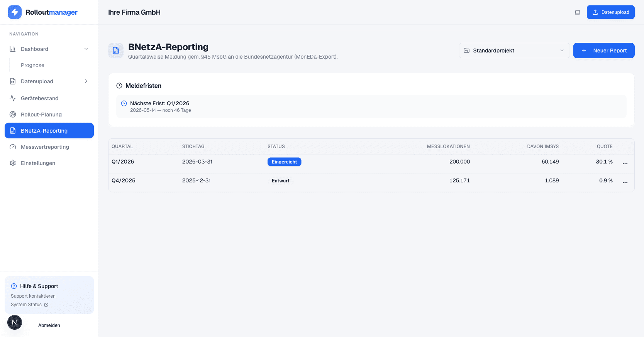Expand the Datenupload submenu arrow
This screenshot has width=644, height=337.
click(86, 81)
